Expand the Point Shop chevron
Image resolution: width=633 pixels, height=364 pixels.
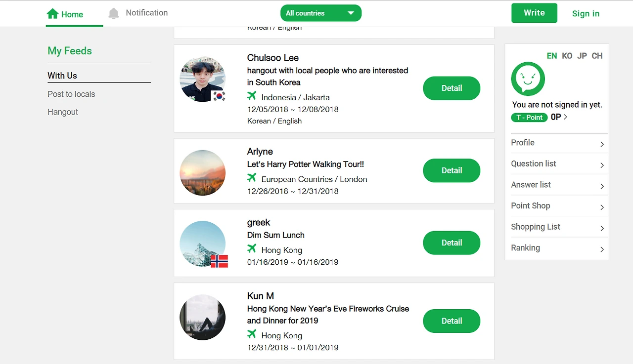[602, 207]
